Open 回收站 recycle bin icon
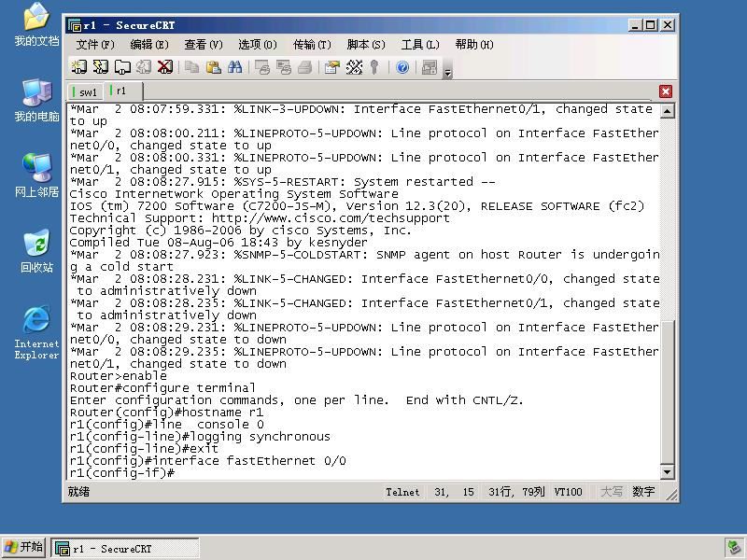This screenshot has height=560, width=747. [36, 251]
